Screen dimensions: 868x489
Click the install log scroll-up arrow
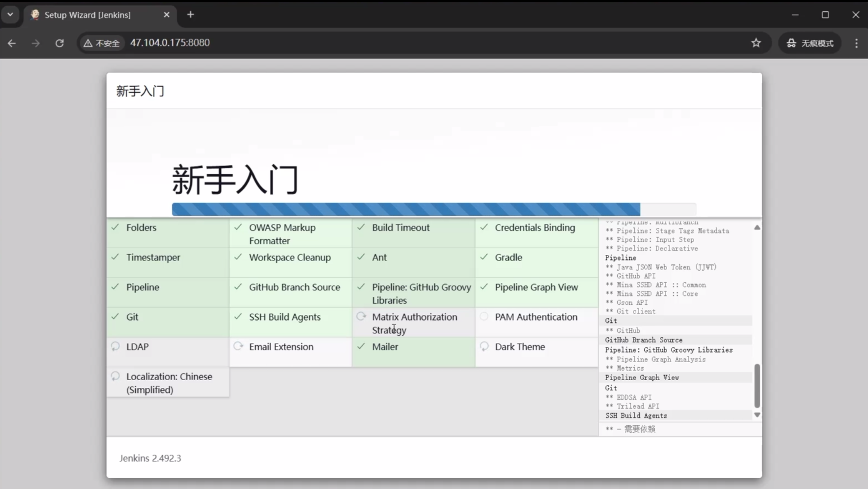tap(757, 227)
